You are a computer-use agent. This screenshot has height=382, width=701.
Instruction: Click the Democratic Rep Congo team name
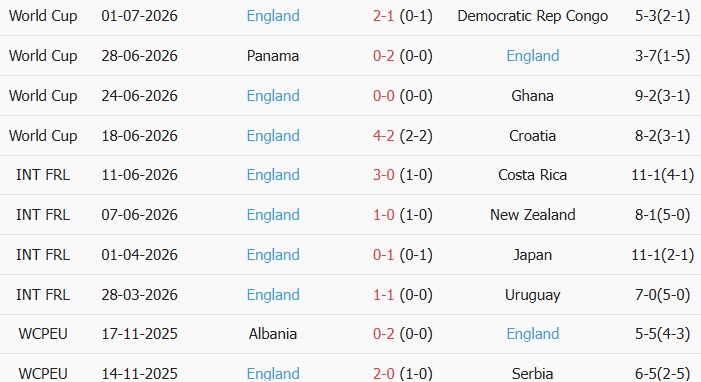click(x=532, y=17)
